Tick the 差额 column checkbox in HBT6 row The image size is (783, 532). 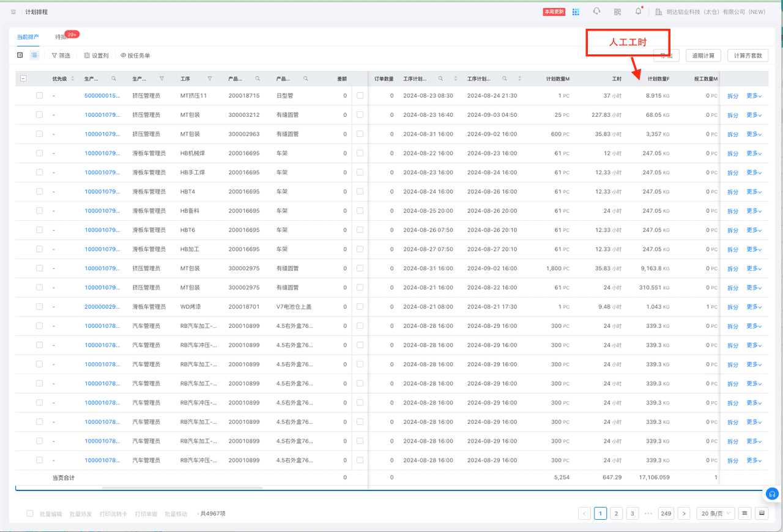click(x=360, y=230)
